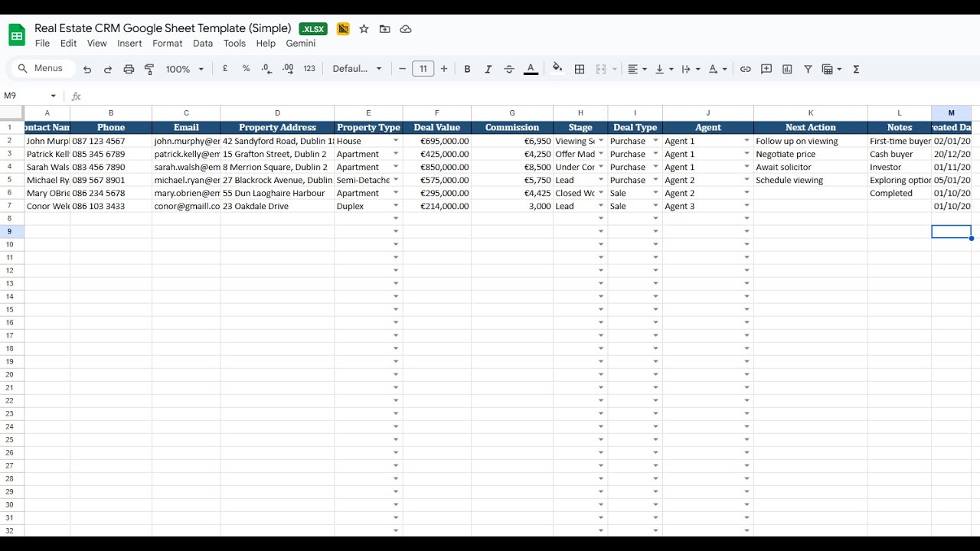The image size is (980, 551).
Task: Select cell 'Negotiate price'
Action: click(x=811, y=154)
